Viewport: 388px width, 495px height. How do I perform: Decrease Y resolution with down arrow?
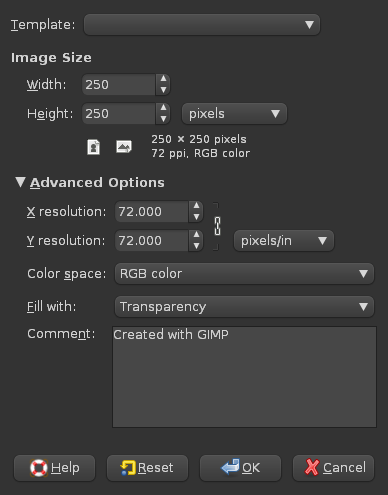click(x=196, y=246)
